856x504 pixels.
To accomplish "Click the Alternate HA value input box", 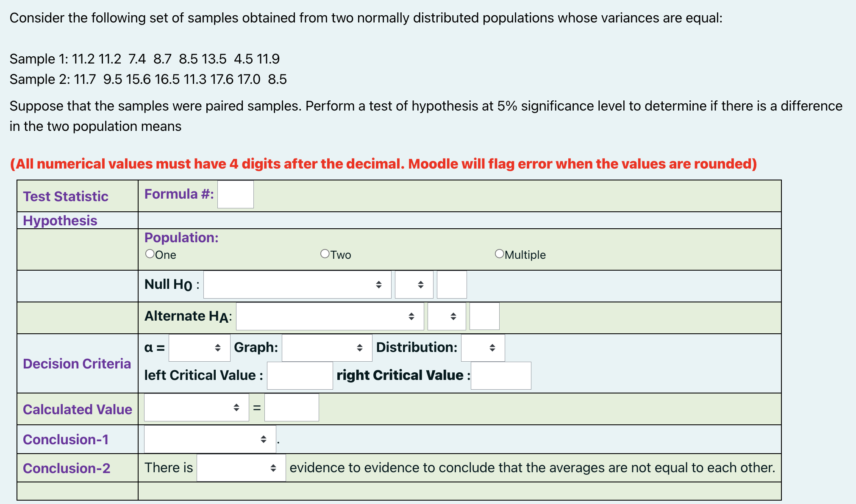I will pyautogui.click(x=484, y=316).
